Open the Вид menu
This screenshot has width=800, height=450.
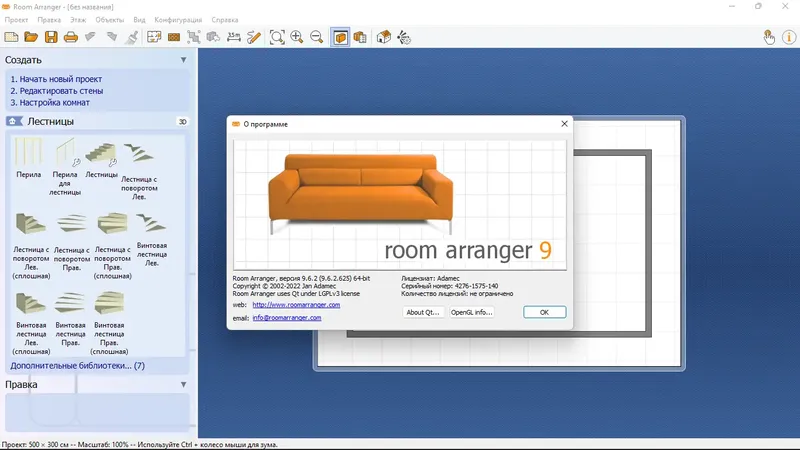(x=139, y=20)
